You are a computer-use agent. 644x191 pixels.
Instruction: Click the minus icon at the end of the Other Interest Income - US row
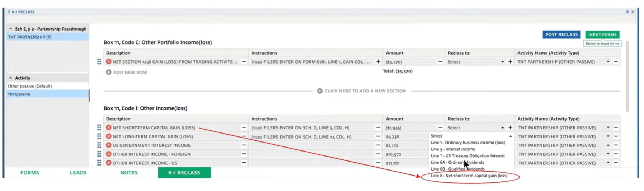pyautogui.click(x=616, y=163)
